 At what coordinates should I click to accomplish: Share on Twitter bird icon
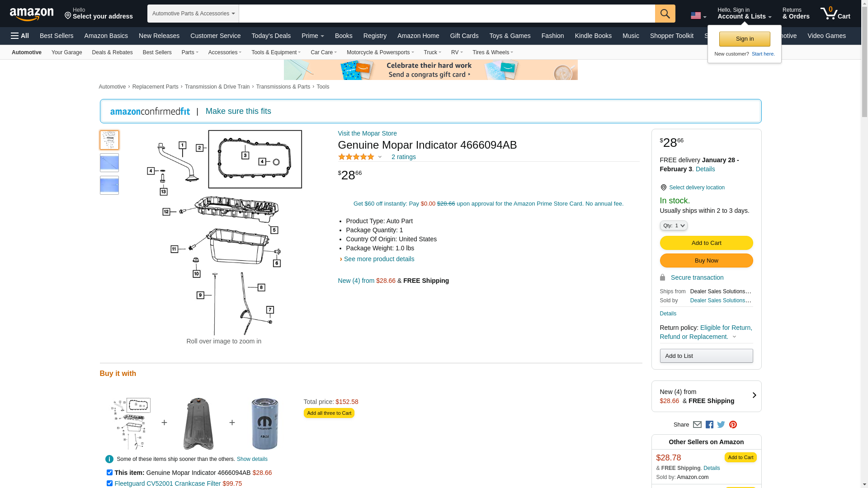coord(721,425)
